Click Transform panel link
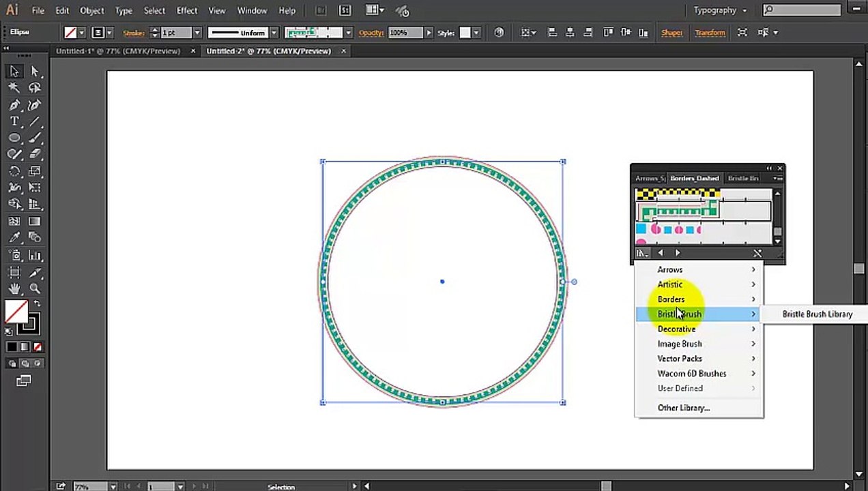 tap(710, 33)
